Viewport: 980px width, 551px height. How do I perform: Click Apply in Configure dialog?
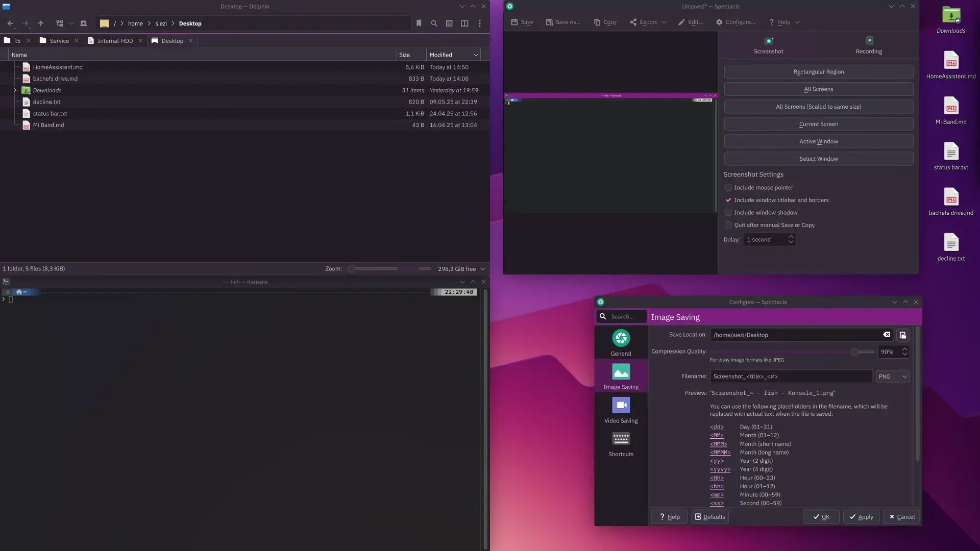[861, 517]
